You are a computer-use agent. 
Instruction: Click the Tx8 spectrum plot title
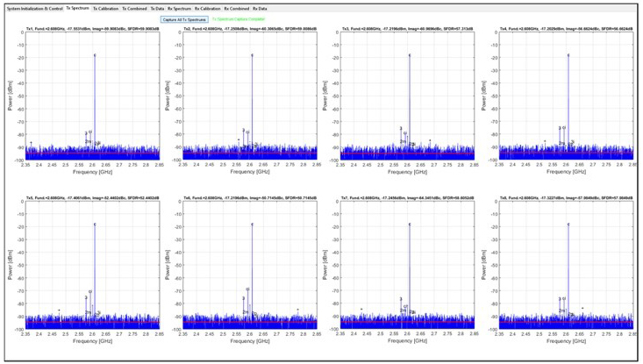click(x=566, y=198)
